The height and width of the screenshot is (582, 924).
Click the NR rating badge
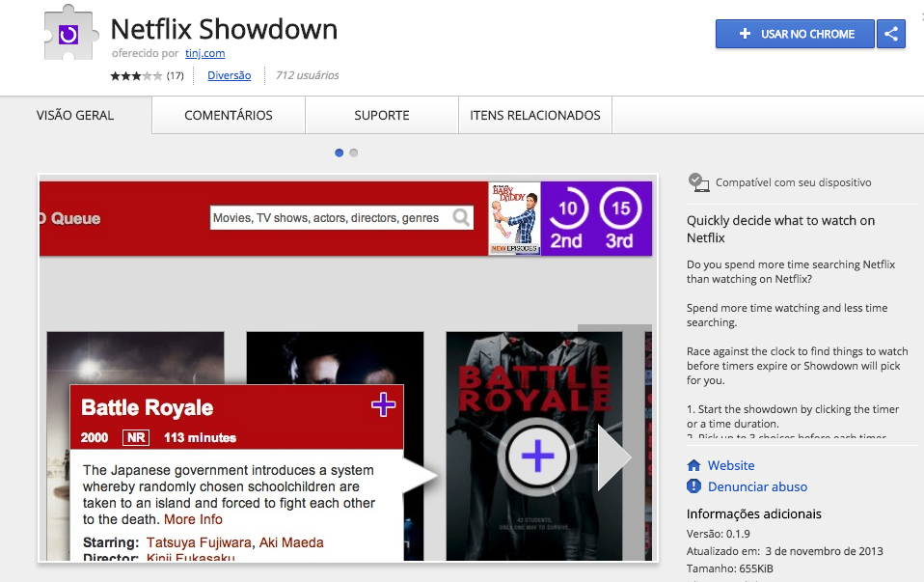[x=136, y=437]
